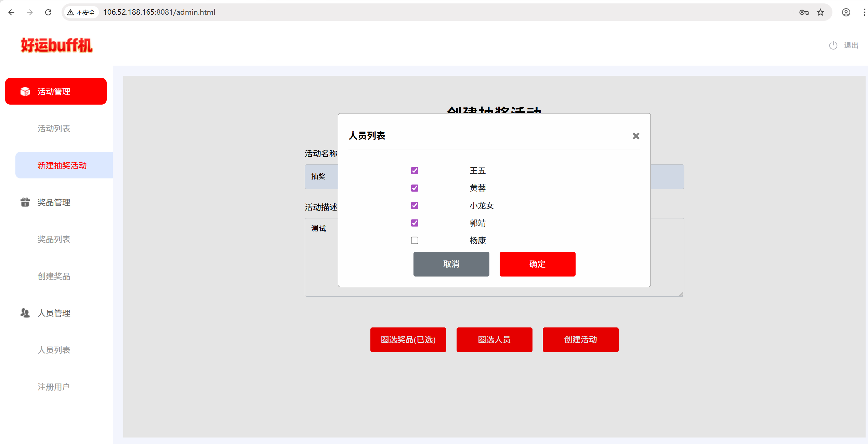The width and height of the screenshot is (868, 444).
Task: Open saved password key icon
Action: tap(804, 12)
